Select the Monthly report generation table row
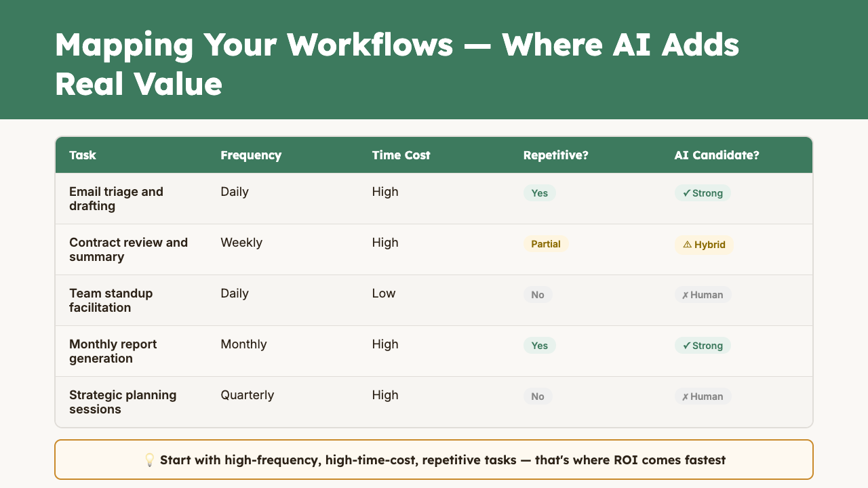 (434, 350)
